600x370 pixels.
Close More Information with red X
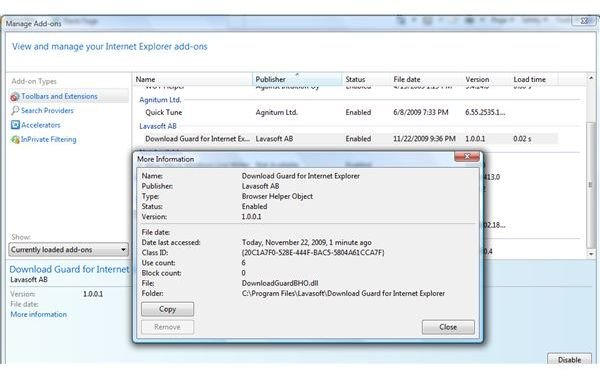click(x=467, y=156)
